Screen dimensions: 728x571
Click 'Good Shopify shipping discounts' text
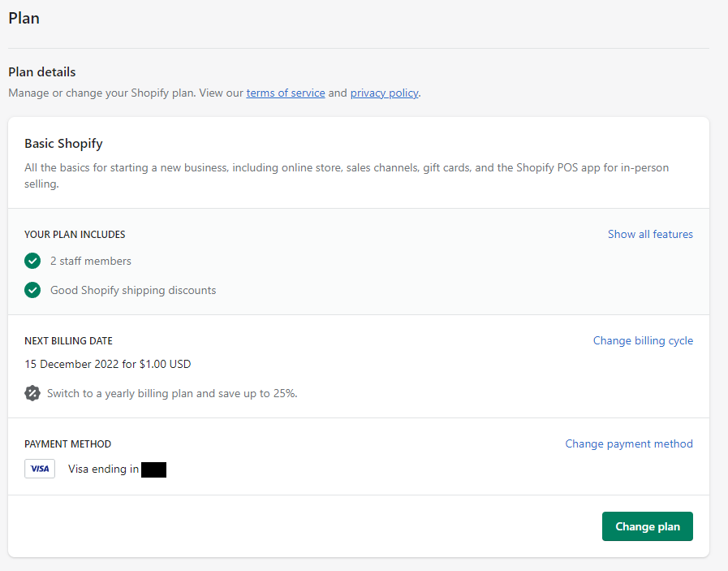click(x=133, y=290)
